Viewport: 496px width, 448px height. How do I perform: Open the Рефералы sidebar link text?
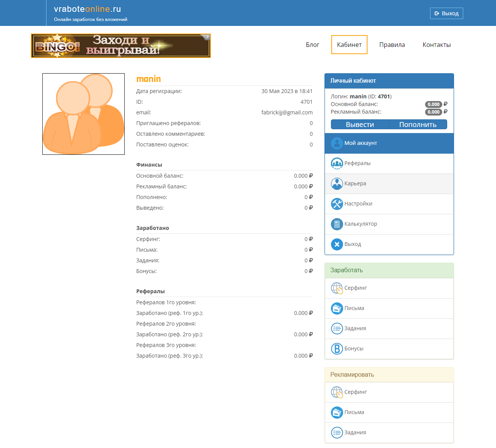tap(358, 163)
